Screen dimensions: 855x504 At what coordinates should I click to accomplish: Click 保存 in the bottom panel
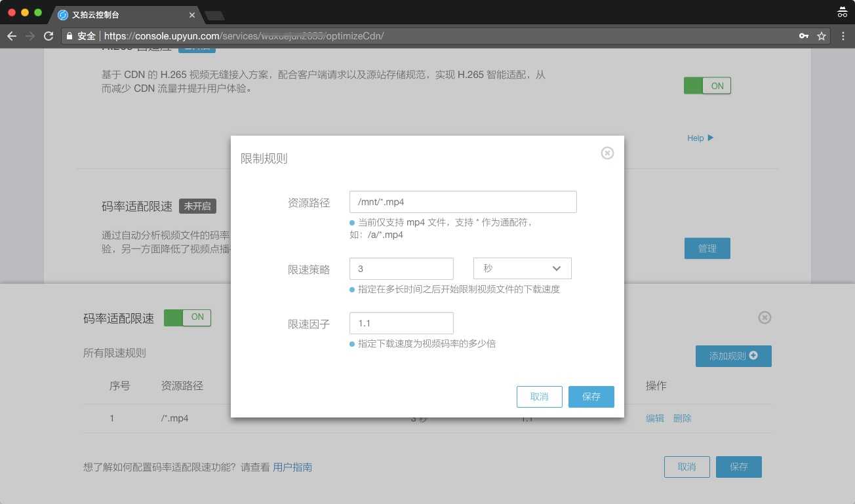click(738, 467)
